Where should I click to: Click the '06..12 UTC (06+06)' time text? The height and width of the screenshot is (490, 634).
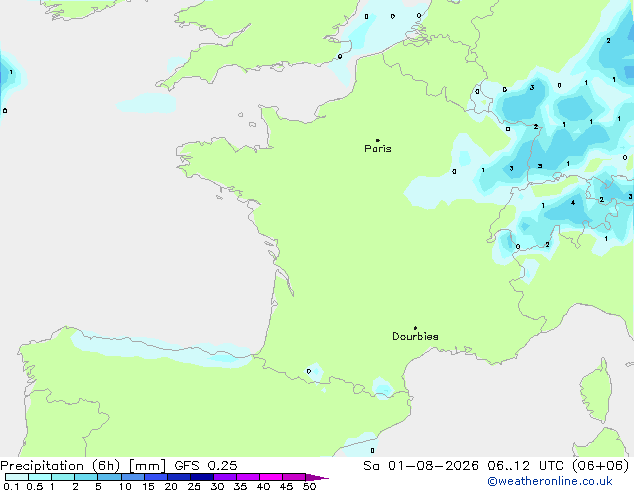point(558,466)
